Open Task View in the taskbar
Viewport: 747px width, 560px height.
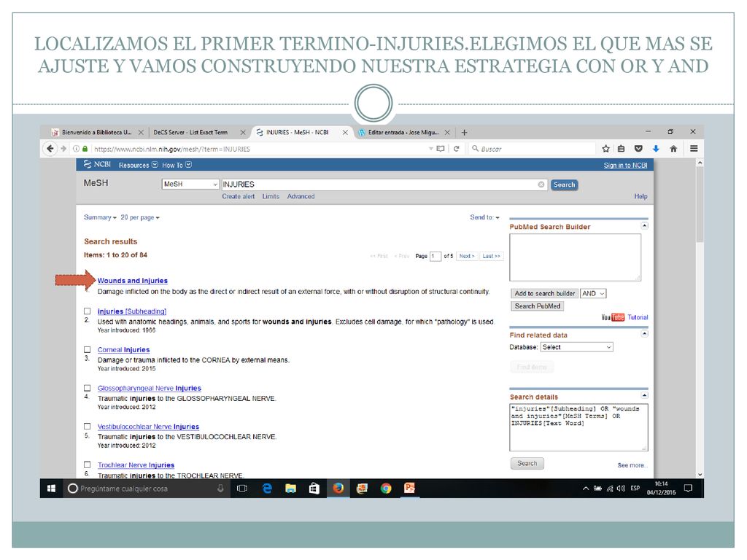click(x=242, y=488)
